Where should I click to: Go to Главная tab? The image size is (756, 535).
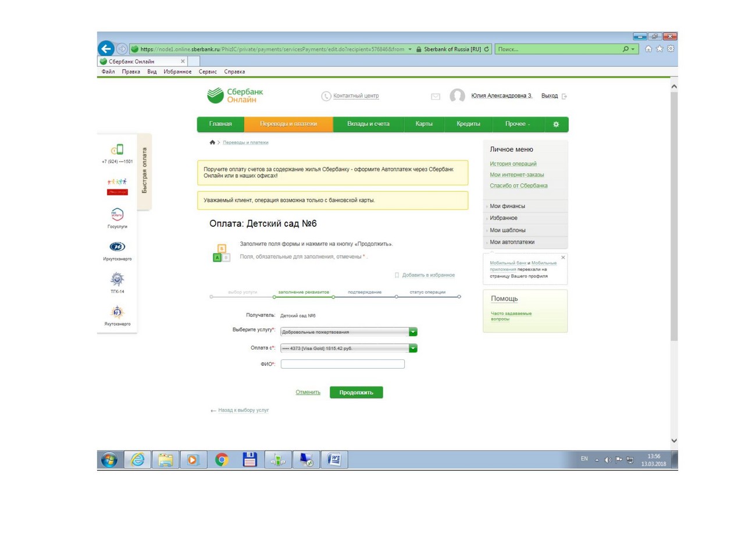click(220, 124)
